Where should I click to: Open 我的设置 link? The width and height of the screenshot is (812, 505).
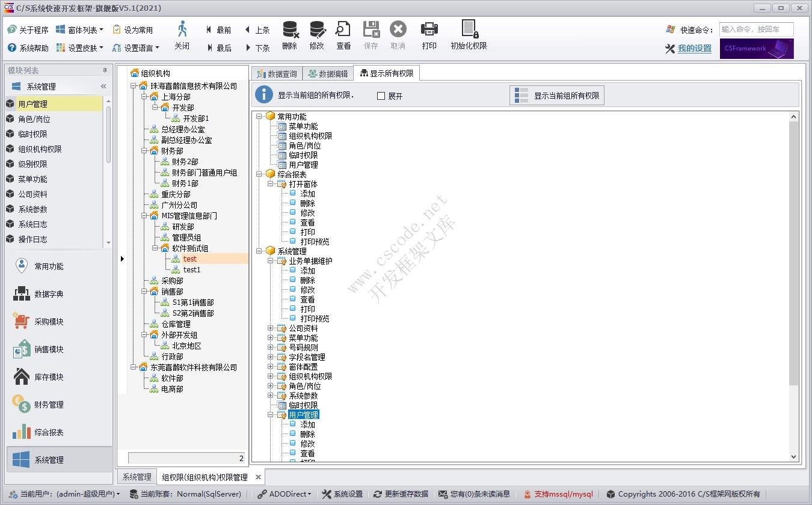click(693, 49)
